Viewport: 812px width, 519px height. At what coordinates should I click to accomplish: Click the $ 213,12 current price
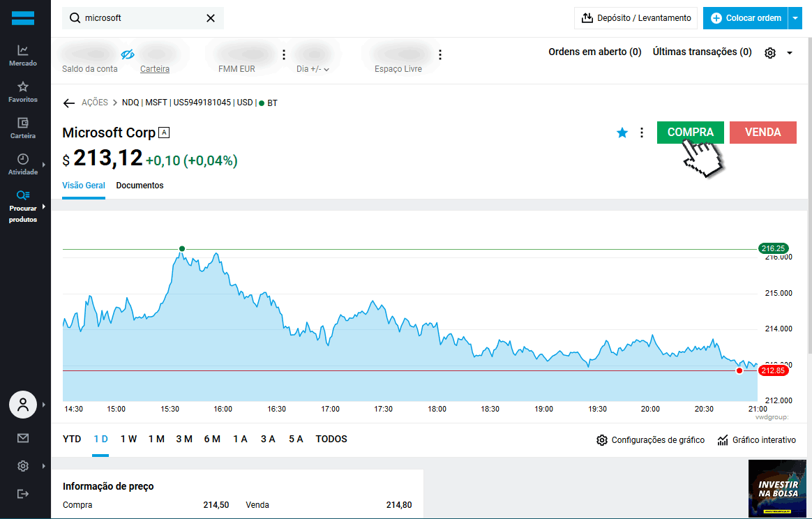[103, 158]
